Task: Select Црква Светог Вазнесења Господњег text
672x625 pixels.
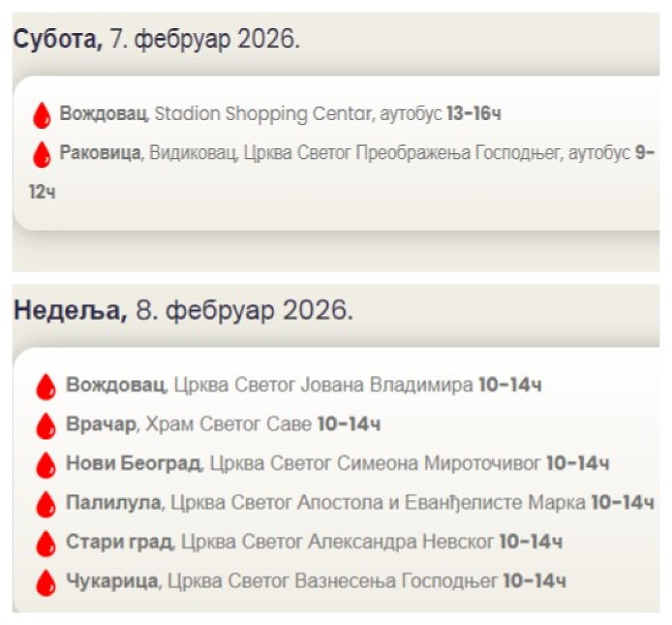Action: [333, 581]
